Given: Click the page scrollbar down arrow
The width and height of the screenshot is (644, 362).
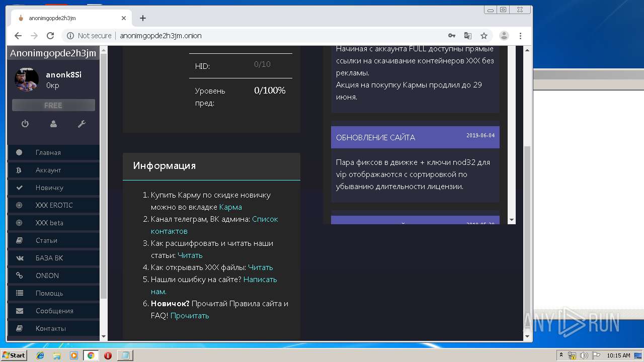Looking at the screenshot, I should click(x=527, y=337).
